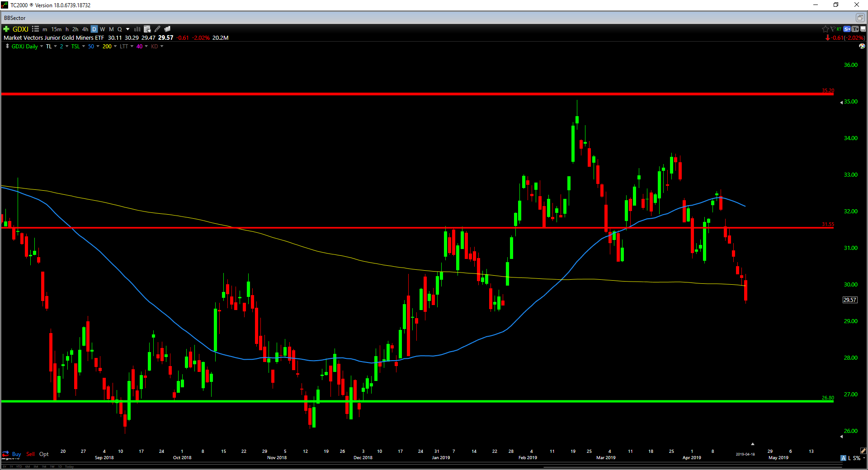This screenshot has width=868, height=470.
Task: Click the 29.57 current price label
Action: click(850, 300)
